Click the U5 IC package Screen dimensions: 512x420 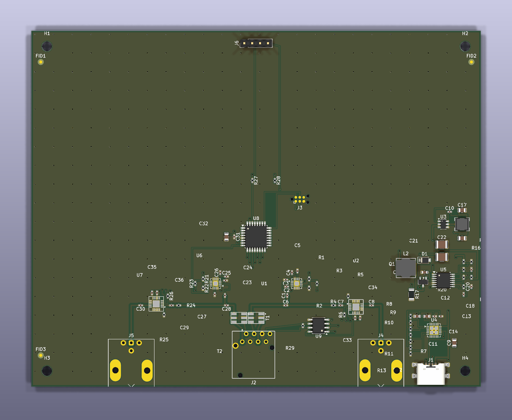pyautogui.click(x=443, y=281)
